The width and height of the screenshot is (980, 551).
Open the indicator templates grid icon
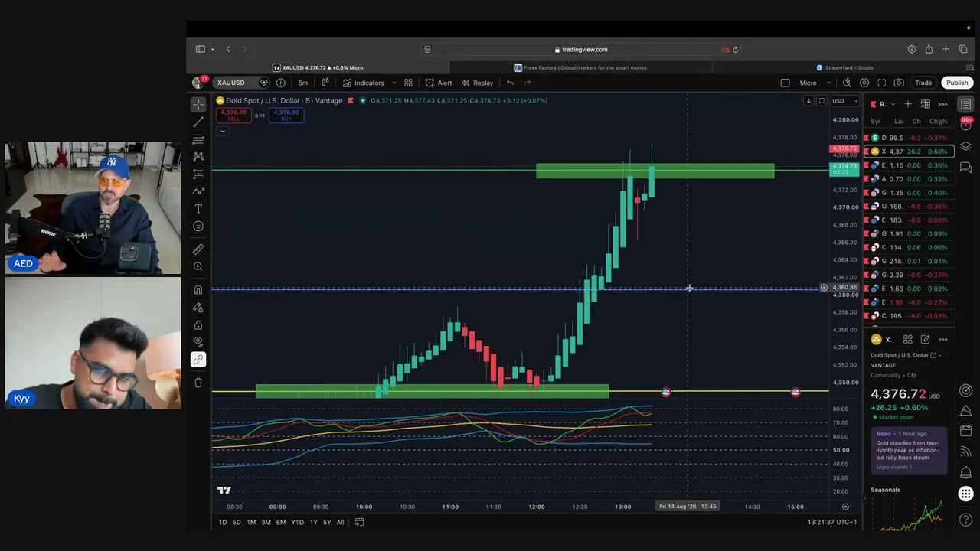(x=408, y=83)
